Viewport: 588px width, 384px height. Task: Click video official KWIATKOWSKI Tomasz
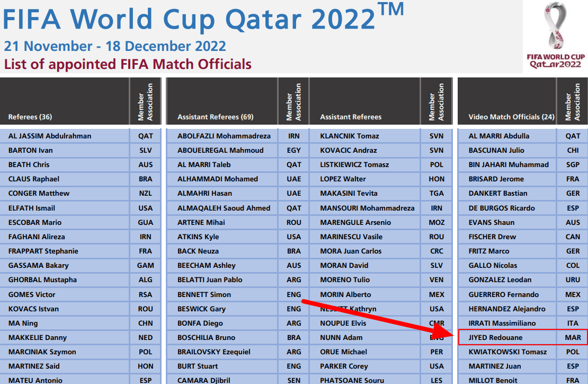coord(507,352)
